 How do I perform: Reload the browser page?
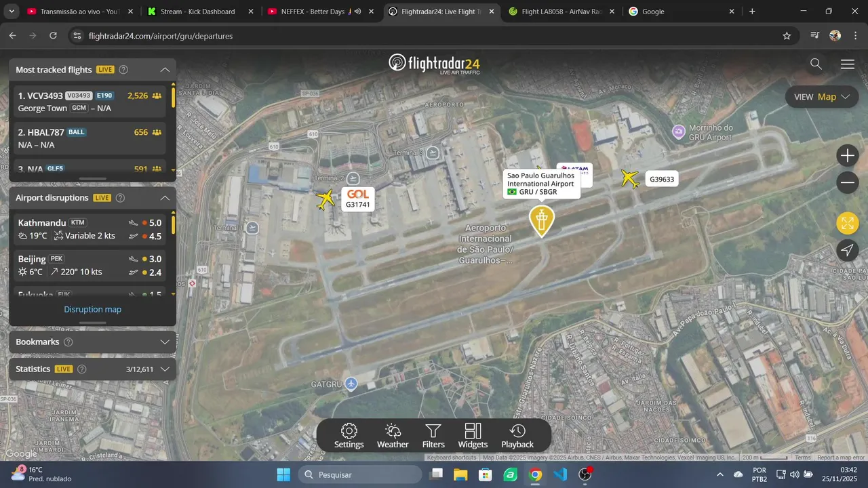(x=53, y=36)
